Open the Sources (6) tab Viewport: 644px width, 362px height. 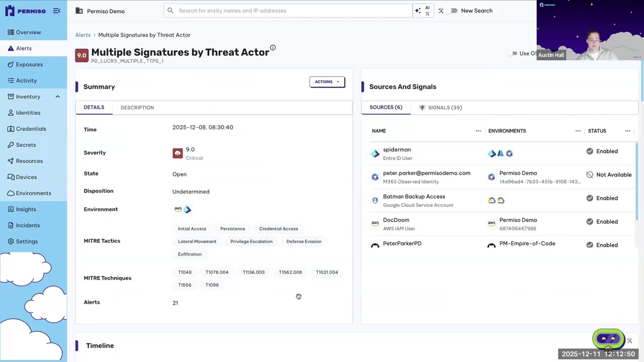pos(386,108)
